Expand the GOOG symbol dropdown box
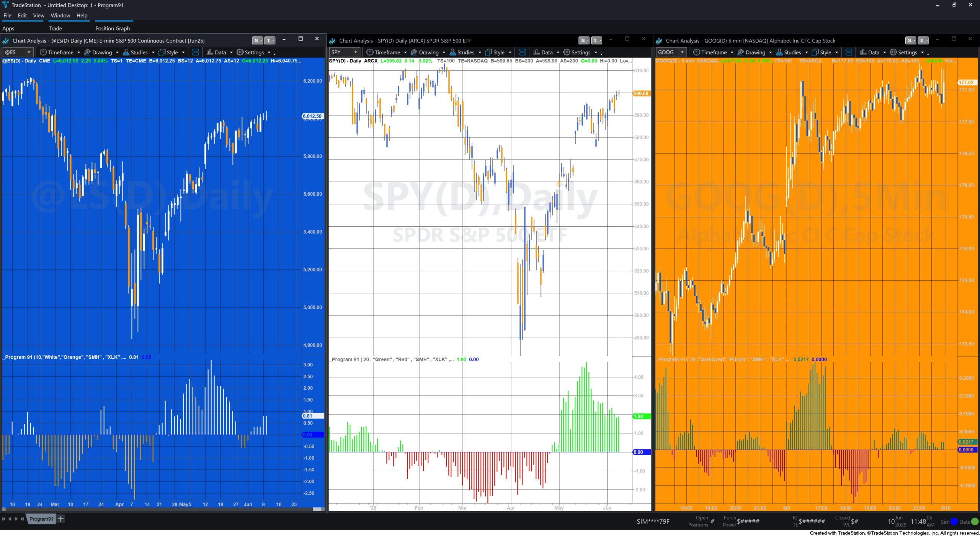This screenshot has height=536, width=980. pyautogui.click(x=682, y=52)
